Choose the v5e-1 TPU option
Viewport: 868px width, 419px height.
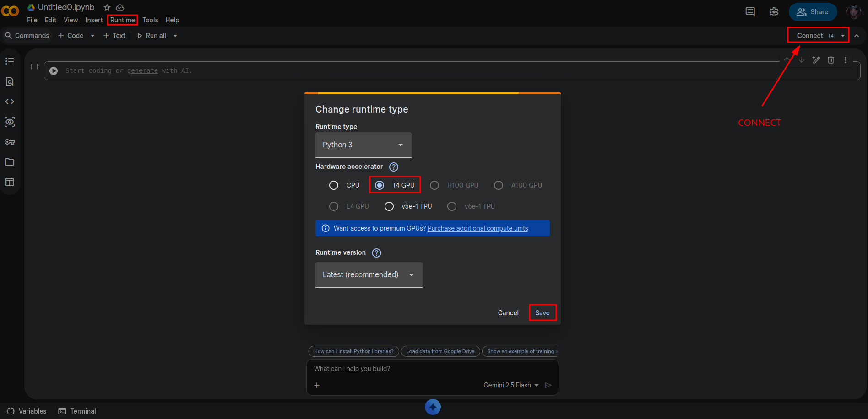[389, 206]
